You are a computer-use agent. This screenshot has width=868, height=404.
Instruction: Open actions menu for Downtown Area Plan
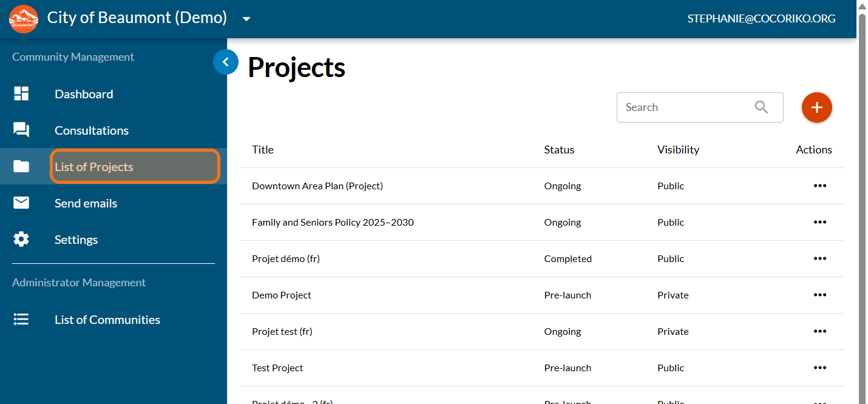819,186
